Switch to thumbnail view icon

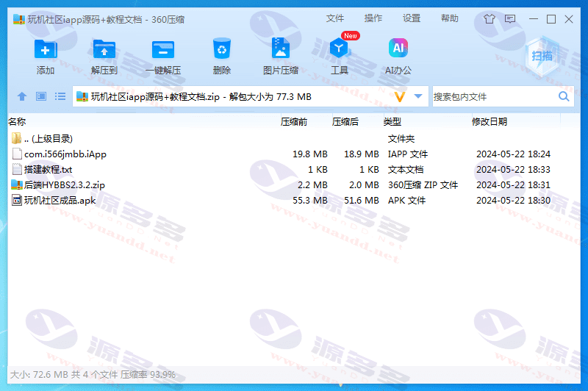pos(41,97)
